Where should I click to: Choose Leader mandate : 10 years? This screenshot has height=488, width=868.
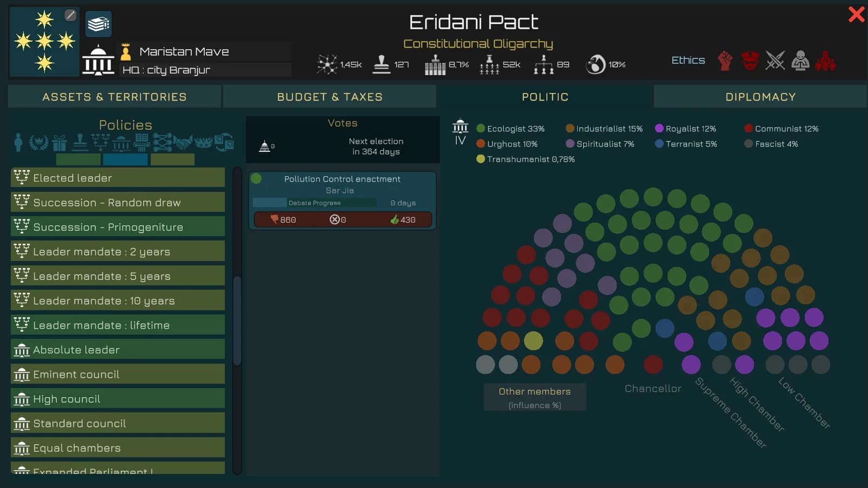118,300
